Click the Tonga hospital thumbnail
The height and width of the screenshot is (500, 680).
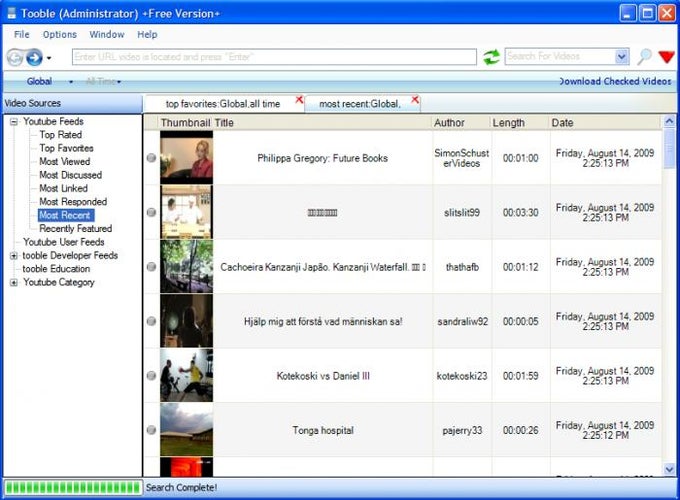[186, 430]
